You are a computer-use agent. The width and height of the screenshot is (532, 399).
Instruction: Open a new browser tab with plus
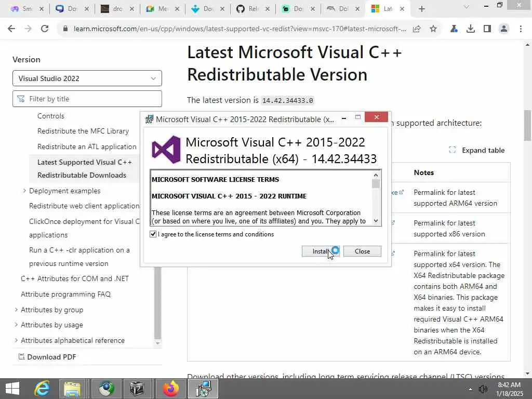click(x=422, y=9)
